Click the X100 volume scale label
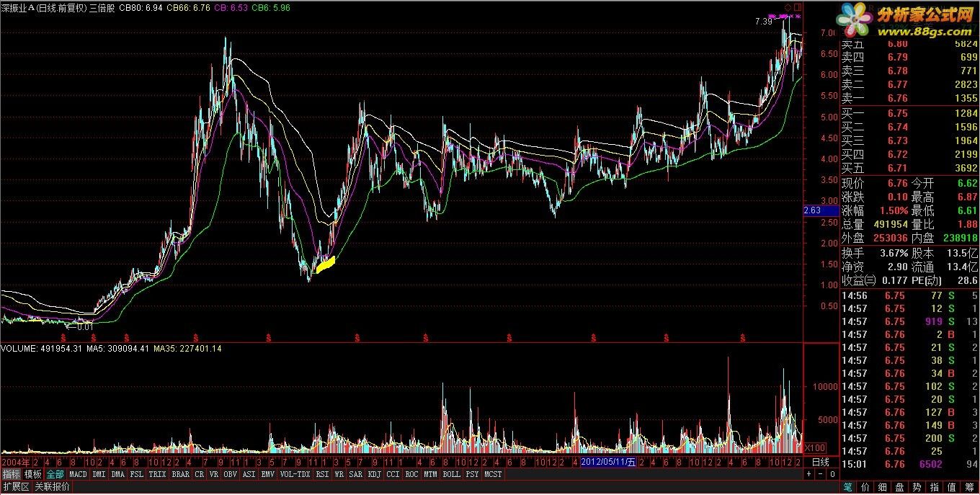This screenshot has width=980, height=495. click(814, 447)
